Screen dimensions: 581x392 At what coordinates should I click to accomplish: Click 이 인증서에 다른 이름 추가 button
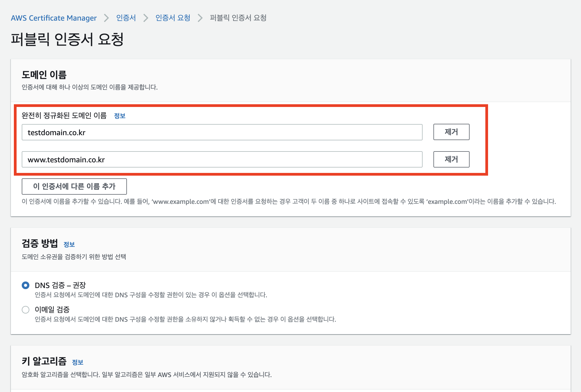tap(74, 186)
